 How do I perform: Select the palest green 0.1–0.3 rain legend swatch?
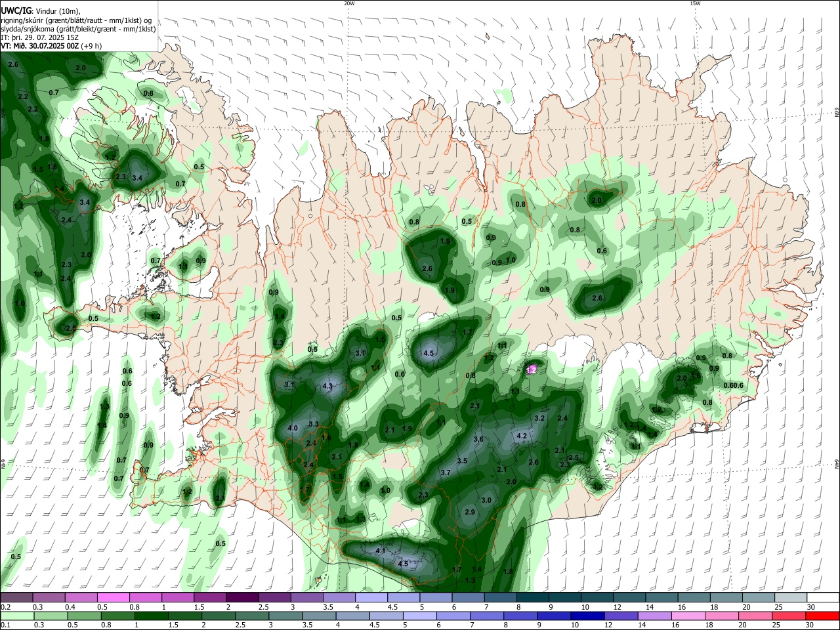click(16, 616)
